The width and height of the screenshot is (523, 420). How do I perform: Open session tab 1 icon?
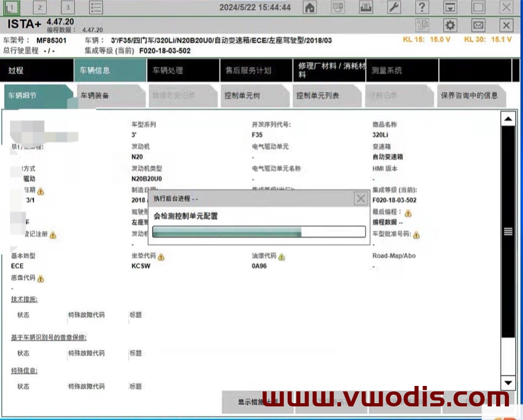click(11, 7)
